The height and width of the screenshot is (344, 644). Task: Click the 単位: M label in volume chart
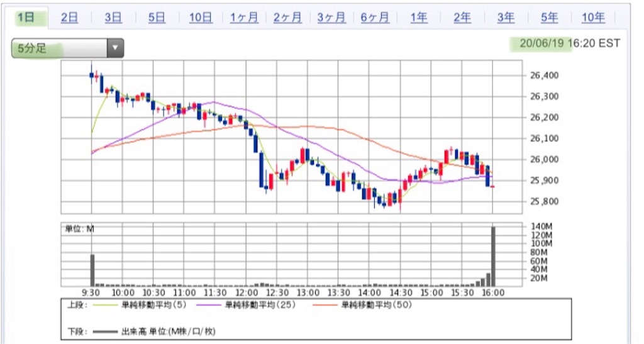pos(79,229)
